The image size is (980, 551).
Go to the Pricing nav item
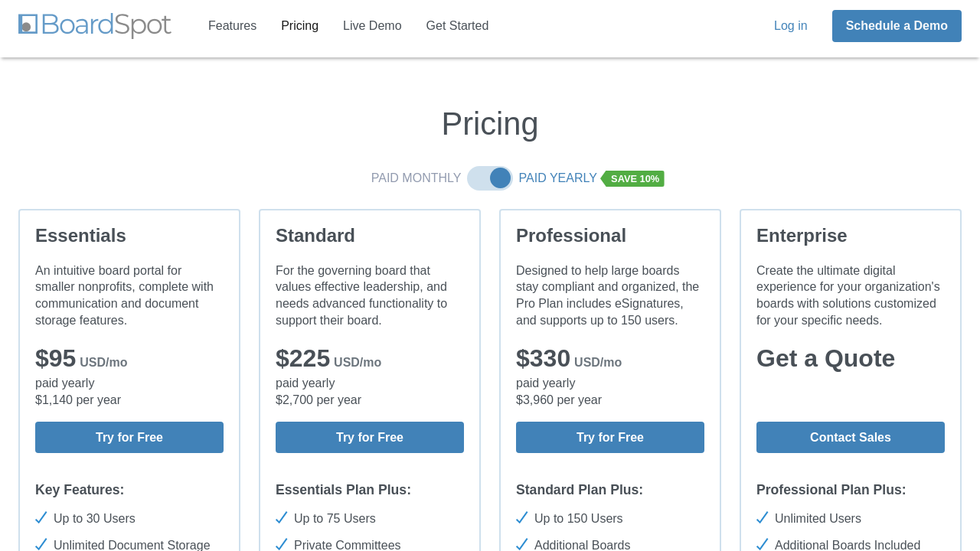point(299,26)
